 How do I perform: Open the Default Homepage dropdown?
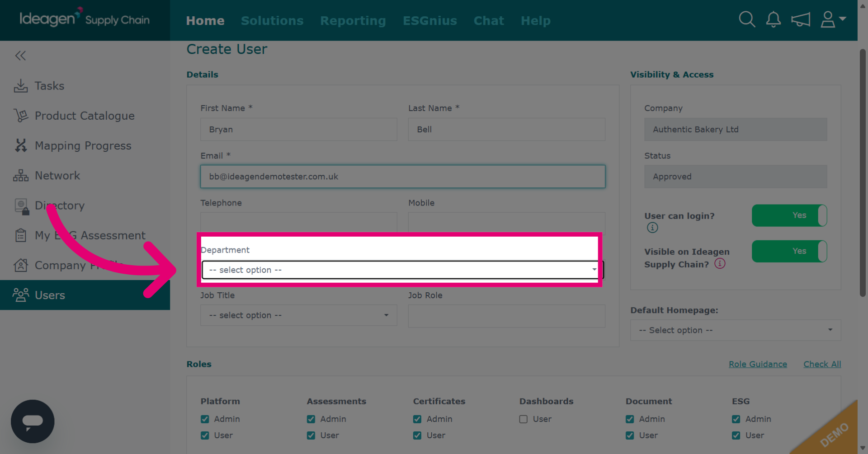tap(736, 330)
